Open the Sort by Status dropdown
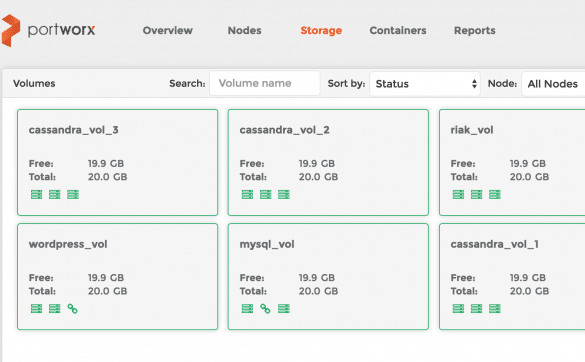The height and width of the screenshot is (362, 585). 425,84
